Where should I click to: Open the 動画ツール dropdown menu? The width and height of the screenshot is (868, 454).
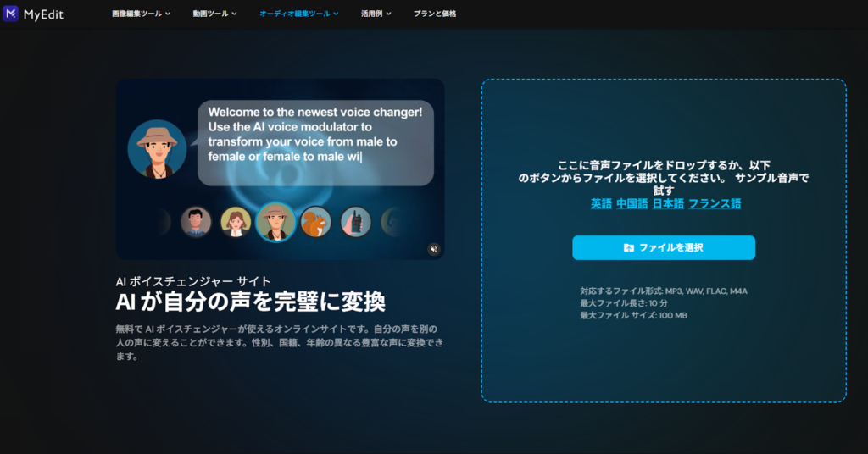coord(214,14)
